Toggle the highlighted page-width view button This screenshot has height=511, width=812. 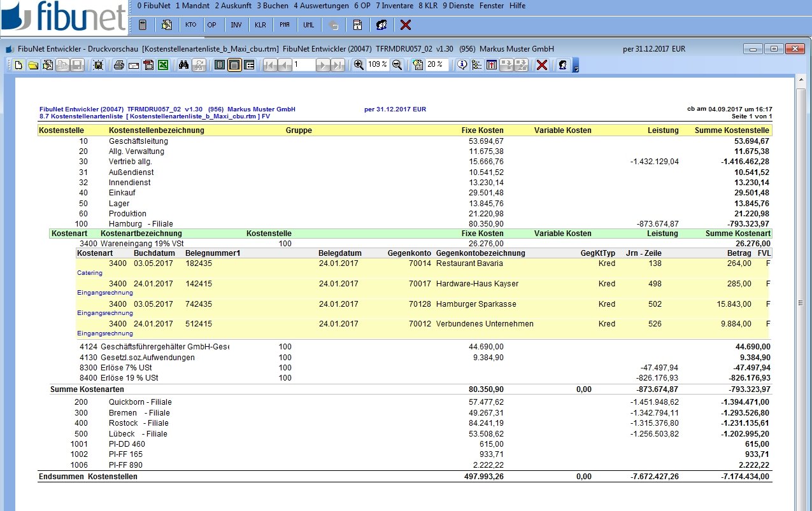pyautogui.click(x=234, y=65)
